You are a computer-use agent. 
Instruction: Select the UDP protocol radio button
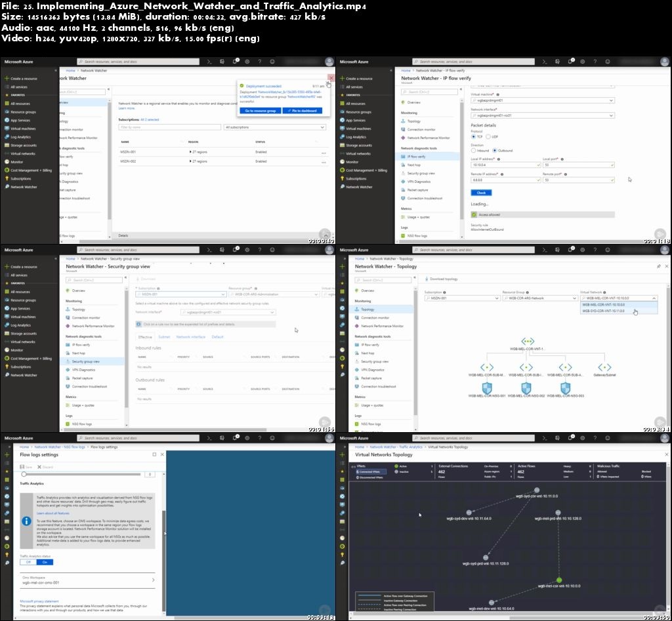(488, 136)
